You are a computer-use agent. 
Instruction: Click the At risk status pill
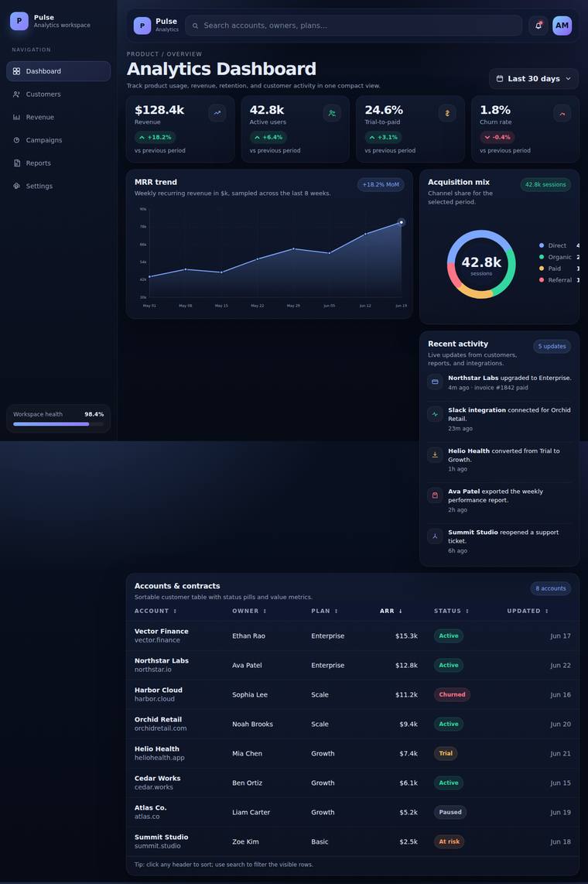pos(449,841)
